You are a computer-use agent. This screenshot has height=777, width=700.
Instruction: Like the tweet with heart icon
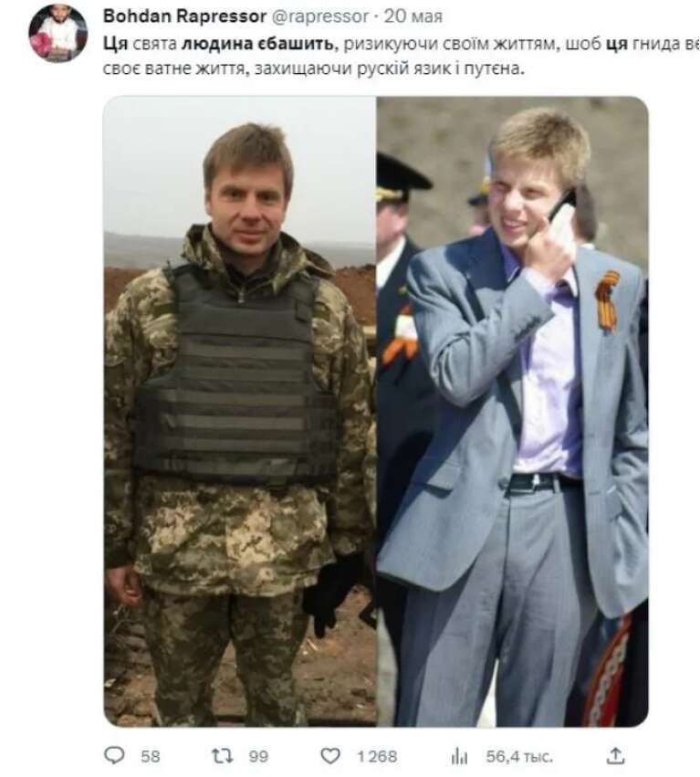click(x=330, y=756)
